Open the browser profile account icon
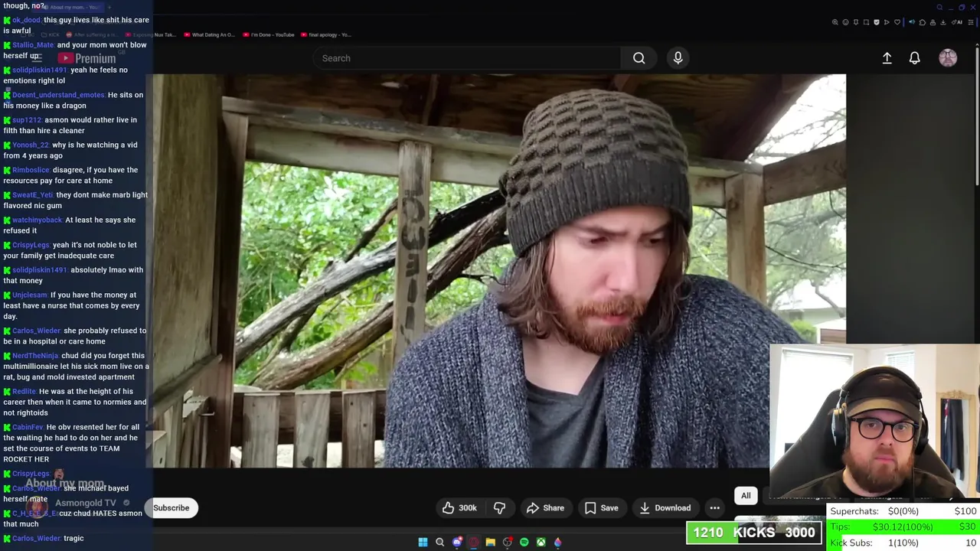The height and width of the screenshot is (551, 980). pyautogui.click(x=933, y=22)
